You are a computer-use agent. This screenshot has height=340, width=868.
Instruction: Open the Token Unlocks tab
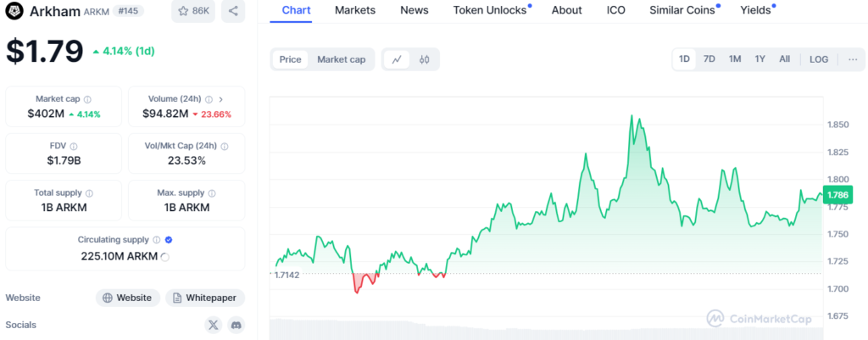point(490,10)
